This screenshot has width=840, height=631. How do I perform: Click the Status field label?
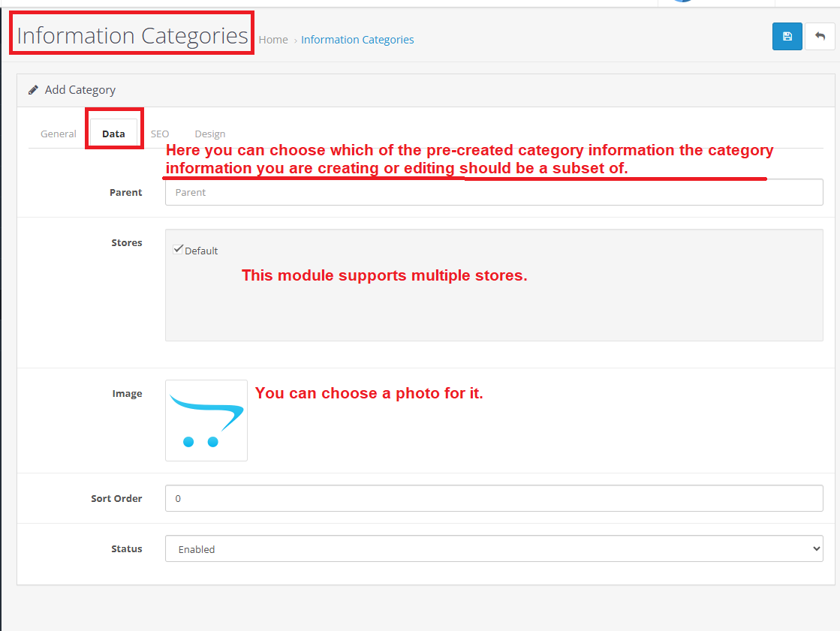(126, 548)
